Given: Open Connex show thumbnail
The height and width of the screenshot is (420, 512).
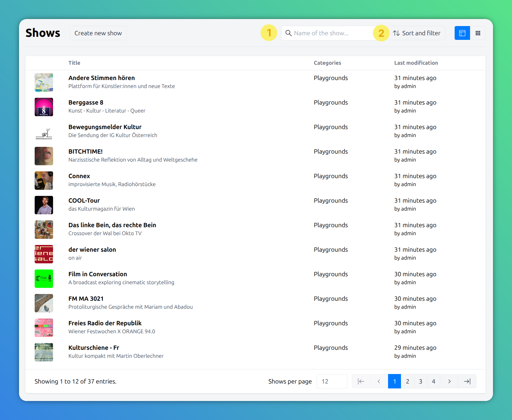Looking at the screenshot, I should coord(44,181).
